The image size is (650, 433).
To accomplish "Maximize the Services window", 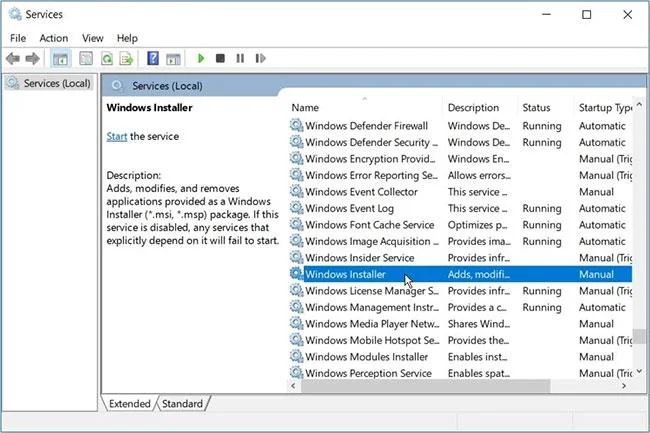I will [587, 15].
